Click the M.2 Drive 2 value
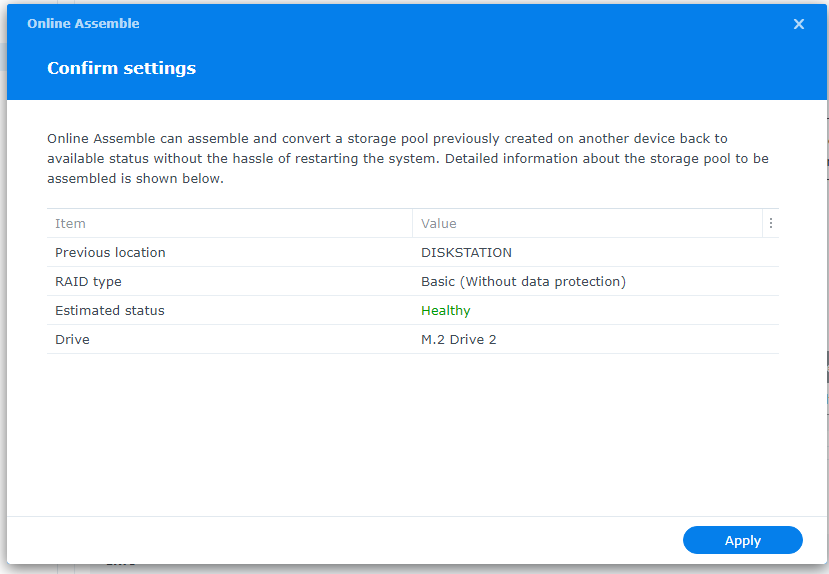The height and width of the screenshot is (574, 829). (x=458, y=340)
